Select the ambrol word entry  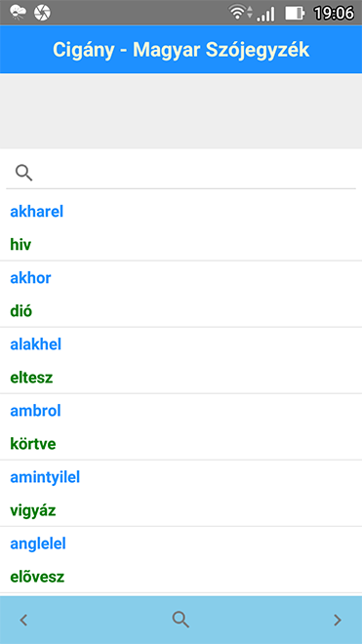[181, 427]
